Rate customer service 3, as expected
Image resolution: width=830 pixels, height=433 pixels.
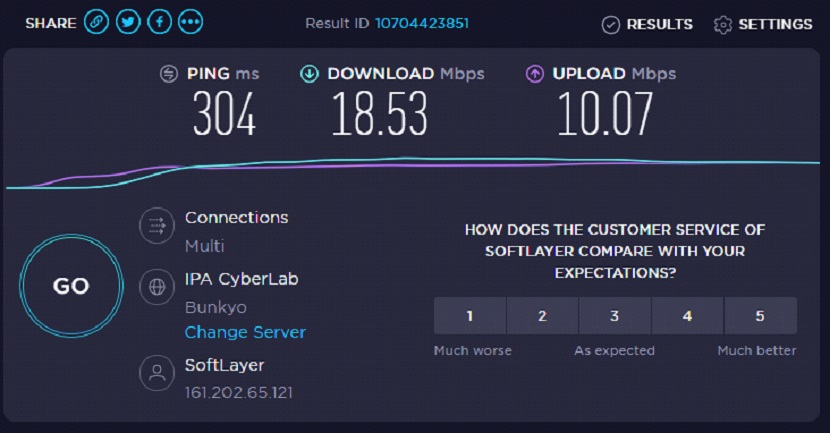point(615,316)
